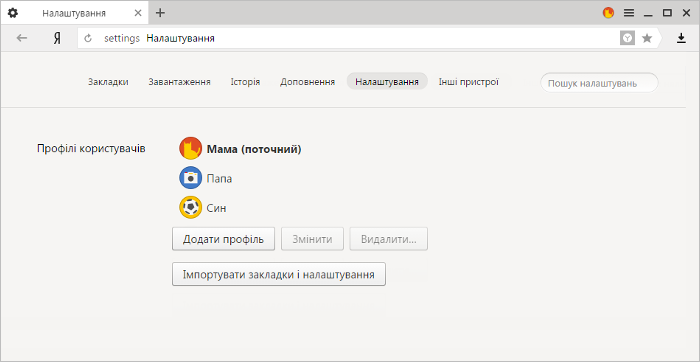Viewport: 700px width, 362px height.
Task: Select the Мама (поточний) profile name
Action: pyautogui.click(x=254, y=149)
